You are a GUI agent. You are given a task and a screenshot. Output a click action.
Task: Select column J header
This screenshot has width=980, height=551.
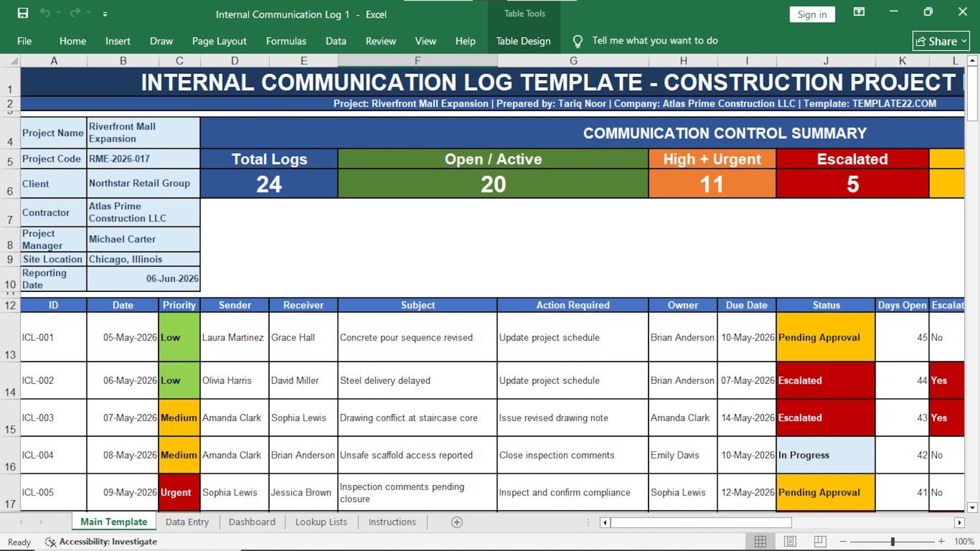click(x=826, y=60)
